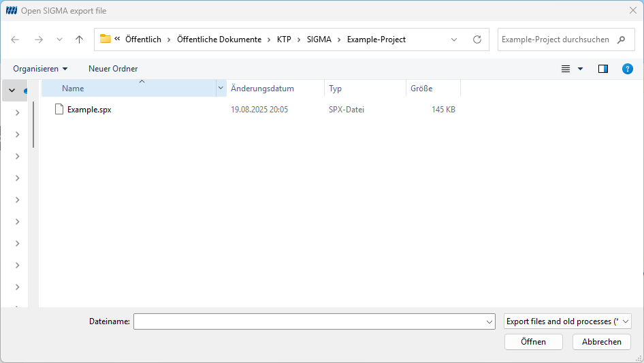Collapse the first navigation tree item

12,90
